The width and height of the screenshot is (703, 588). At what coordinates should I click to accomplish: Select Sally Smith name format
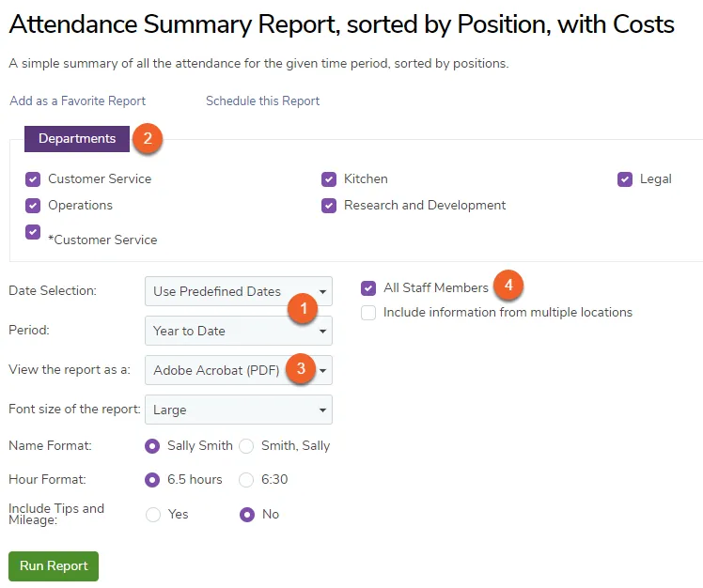coord(152,446)
